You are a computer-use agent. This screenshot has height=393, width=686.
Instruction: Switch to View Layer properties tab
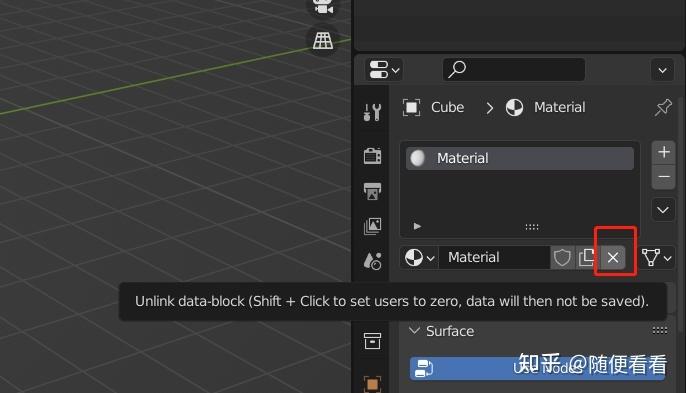372,226
